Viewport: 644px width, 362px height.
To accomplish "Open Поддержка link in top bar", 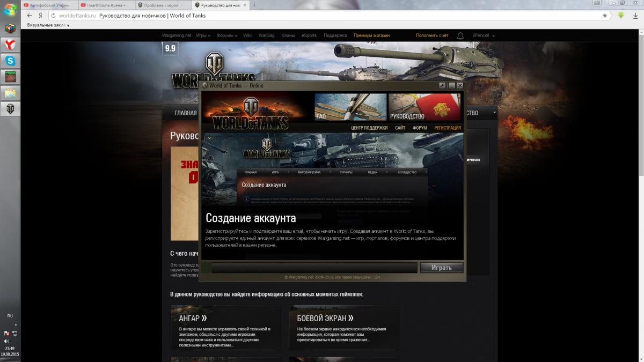I will [335, 35].
